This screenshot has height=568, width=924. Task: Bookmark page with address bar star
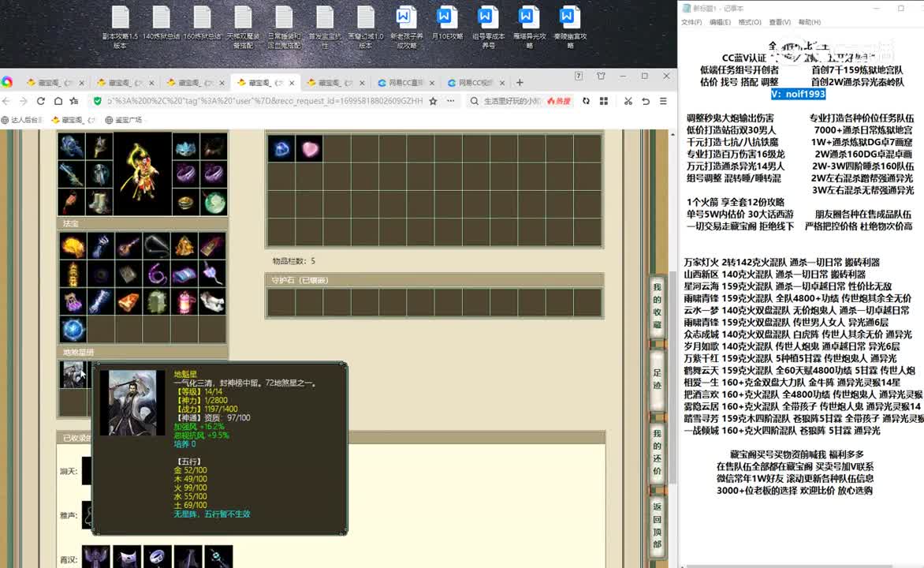(433, 102)
